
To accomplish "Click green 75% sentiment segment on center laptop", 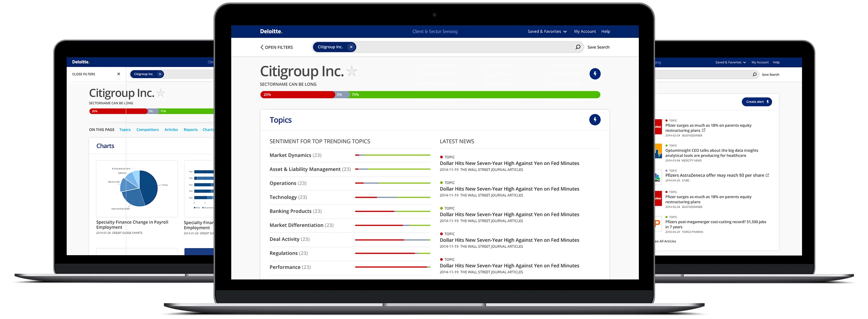I will pyautogui.click(x=475, y=95).
